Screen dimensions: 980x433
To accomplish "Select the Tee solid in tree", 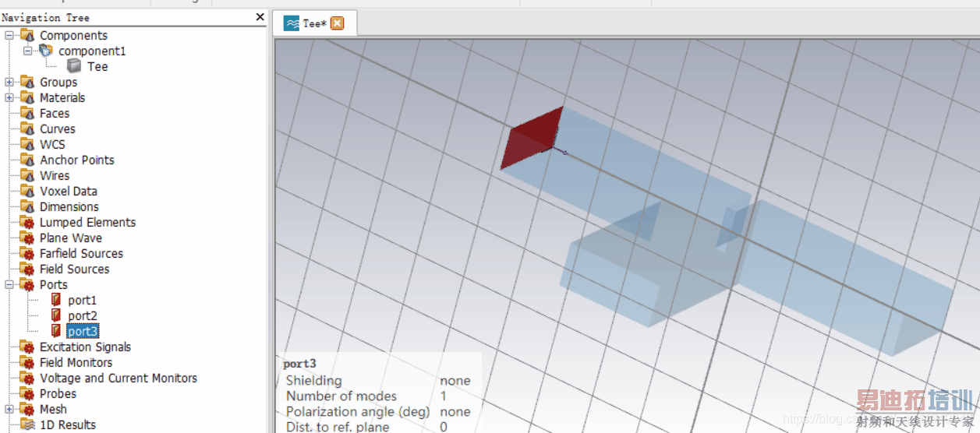I will coord(97,66).
